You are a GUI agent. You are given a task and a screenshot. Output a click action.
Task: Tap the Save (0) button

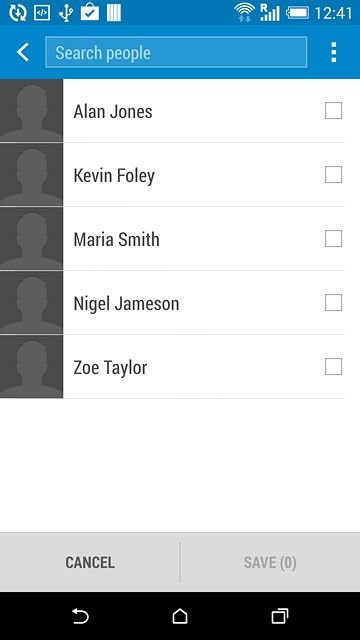pyautogui.click(x=270, y=562)
